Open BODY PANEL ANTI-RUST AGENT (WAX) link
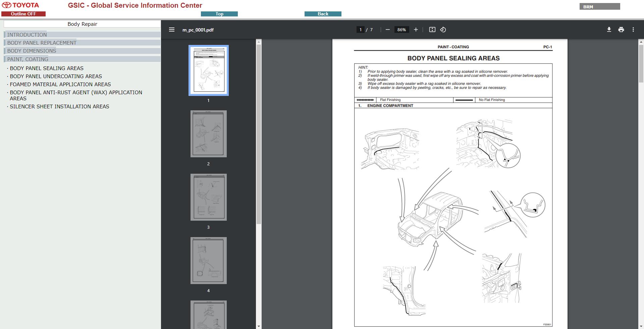This screenshot has height=329, width=644. (x=76, y=95)
